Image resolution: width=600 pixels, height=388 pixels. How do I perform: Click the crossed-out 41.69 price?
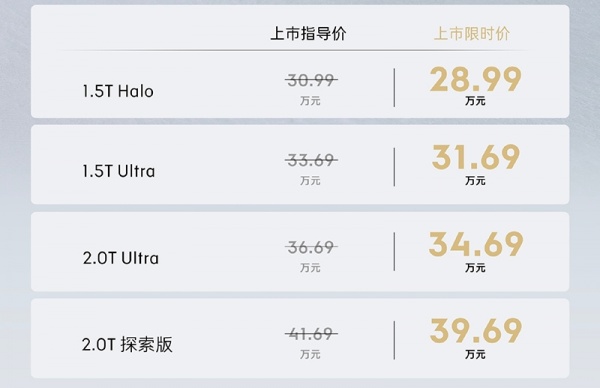point(311,334)
